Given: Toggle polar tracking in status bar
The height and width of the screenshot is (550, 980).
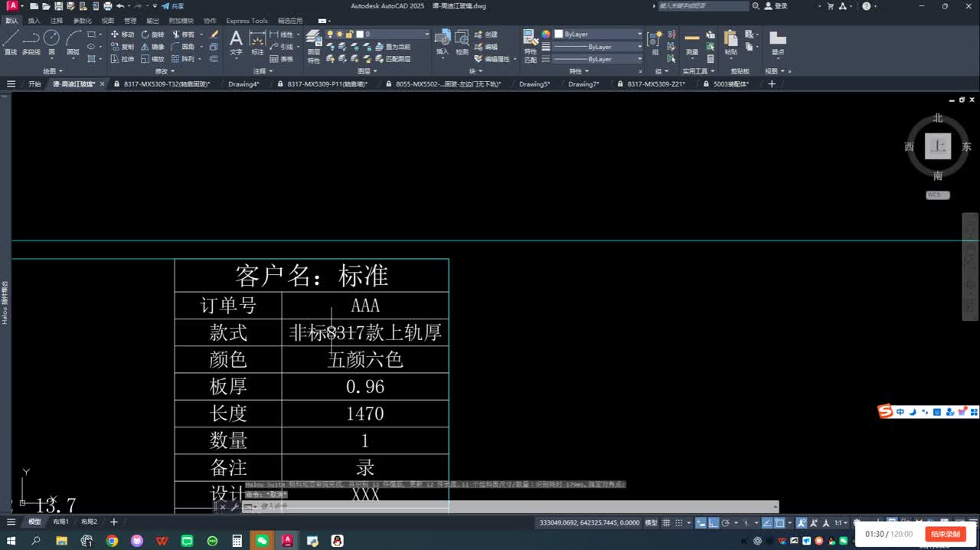Looking at the screenshot, I should point(726,522).
